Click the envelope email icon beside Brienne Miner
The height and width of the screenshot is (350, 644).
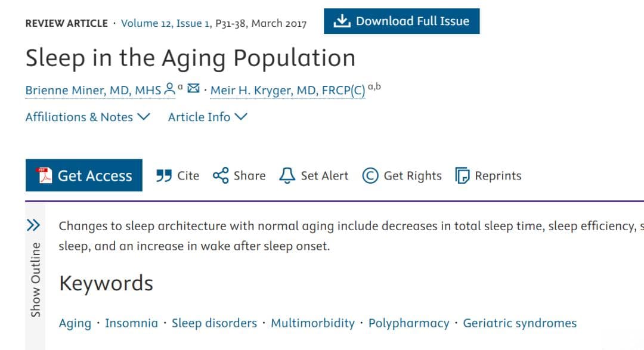(x=193, y=88)
